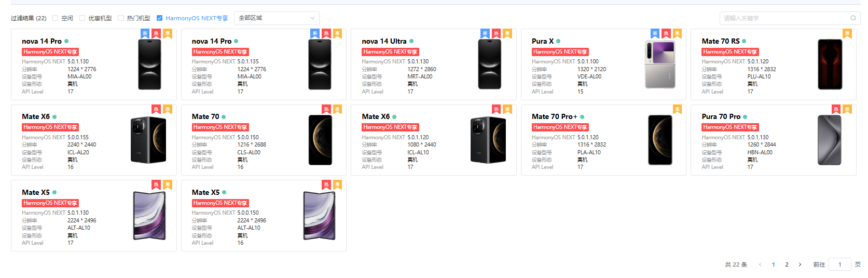
Task: Click the search magnifier icon in keyword field
Action: 853,18
